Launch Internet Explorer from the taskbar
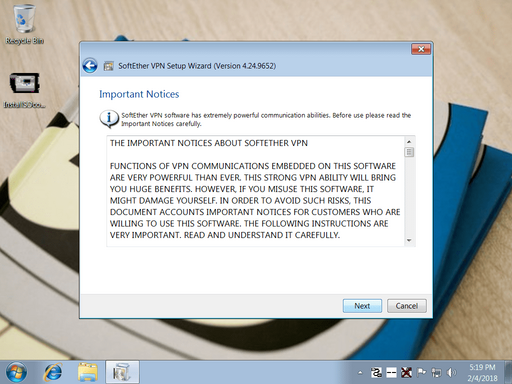 [53, 372]
